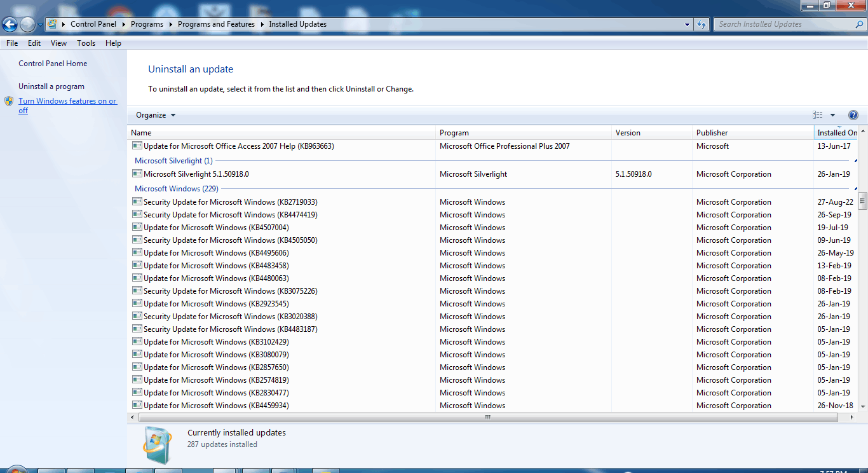Image resolution: width=868 pixels, height=473 pixels.
Task: Sort by the Version column header
Action: (x=652, y=133)
